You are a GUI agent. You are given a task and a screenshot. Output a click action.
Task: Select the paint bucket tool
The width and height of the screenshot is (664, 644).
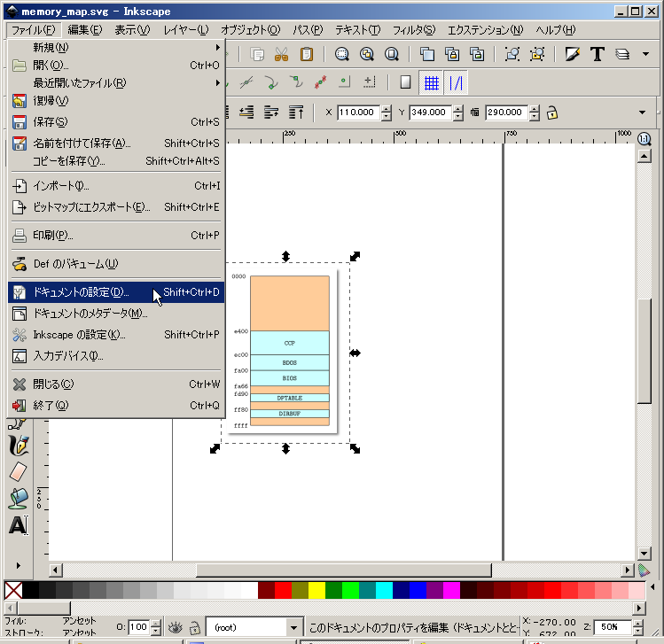(x=19, y=499)
